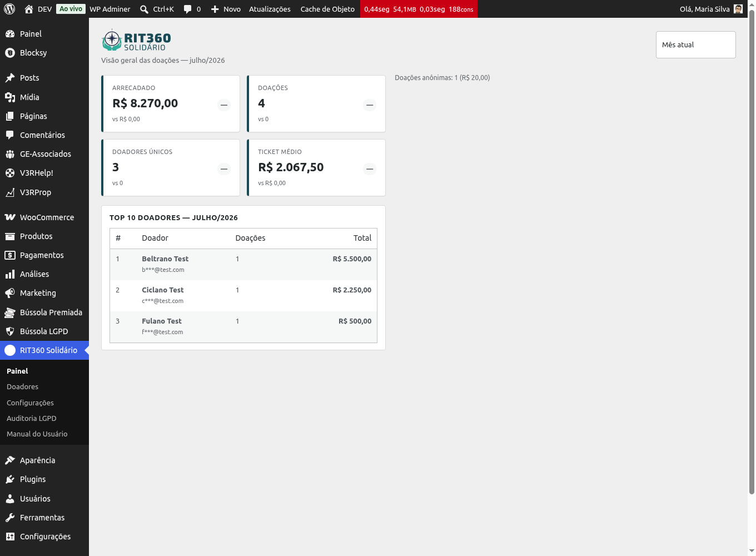Click the Doações trend indicator badge
The height and width of the screenshot is (556, 756).
370,105
